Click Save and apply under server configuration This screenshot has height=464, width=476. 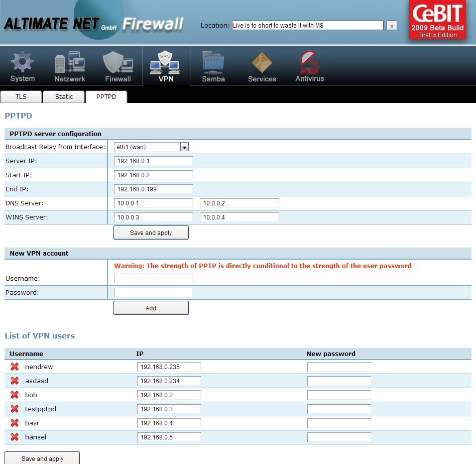(x=151, y=233)
